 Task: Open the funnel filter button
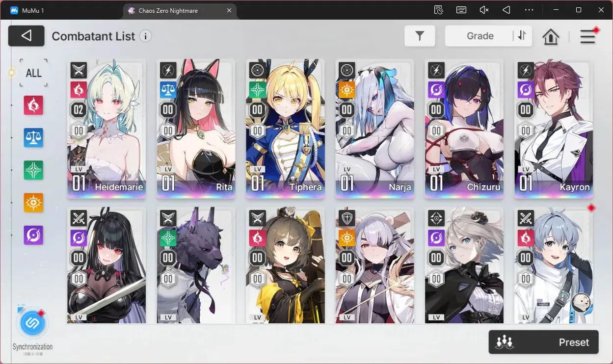tap(420, 36)
